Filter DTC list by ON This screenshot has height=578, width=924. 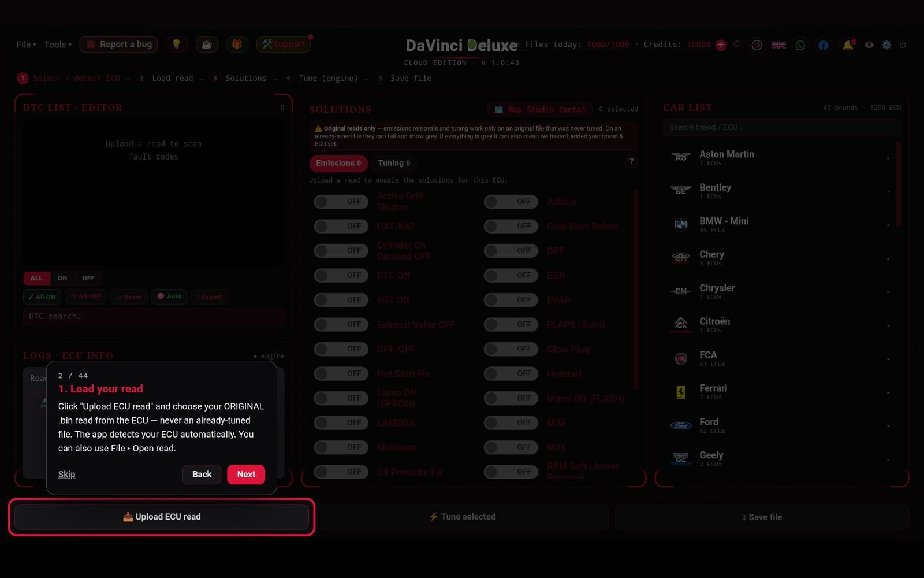click(x=62, y=278)
